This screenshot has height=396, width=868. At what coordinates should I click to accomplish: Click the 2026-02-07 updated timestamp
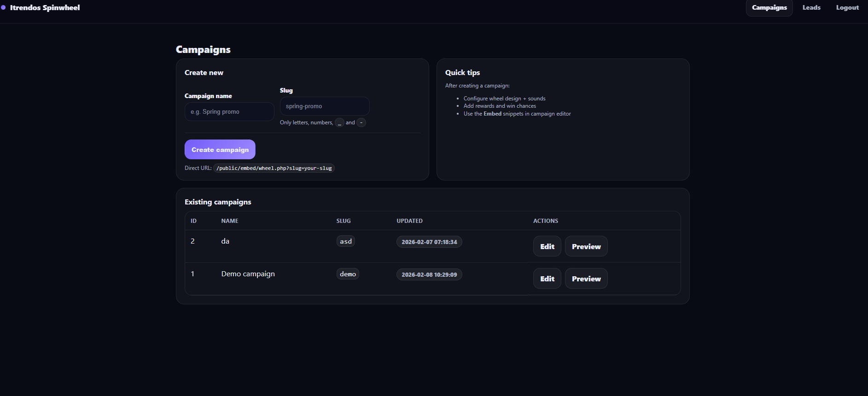point(429,242)
